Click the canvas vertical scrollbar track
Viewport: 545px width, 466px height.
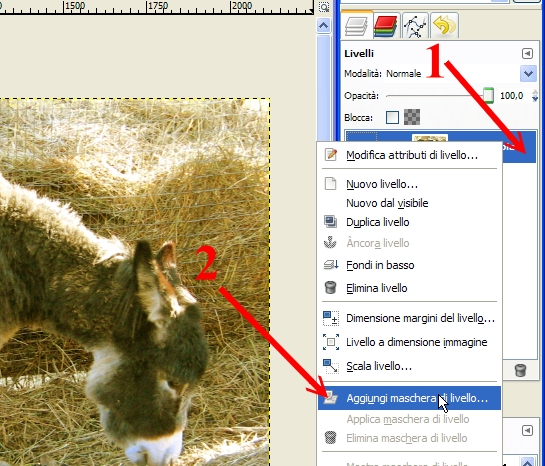(324, 87)
